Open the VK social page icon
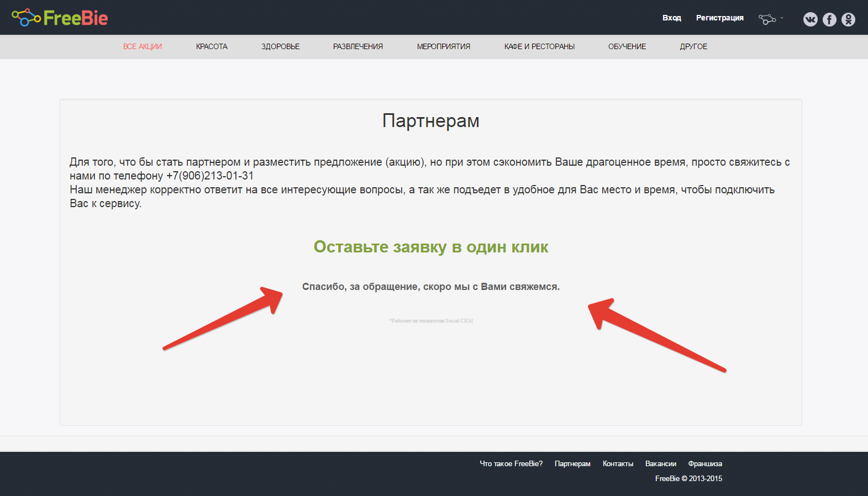 pos(811,19)
